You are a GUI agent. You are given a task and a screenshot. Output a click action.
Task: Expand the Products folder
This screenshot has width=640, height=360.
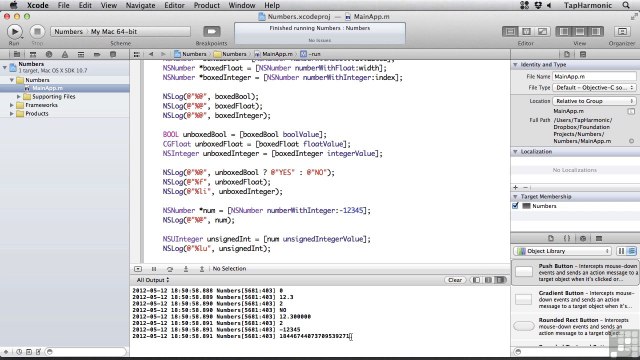point(12,113)
